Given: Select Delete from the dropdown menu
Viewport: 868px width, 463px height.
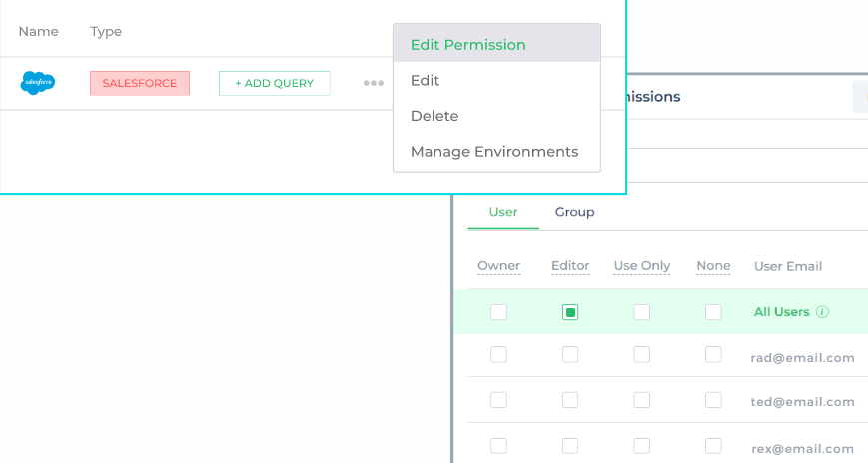Looking at the screenshot, I should 434,117.
